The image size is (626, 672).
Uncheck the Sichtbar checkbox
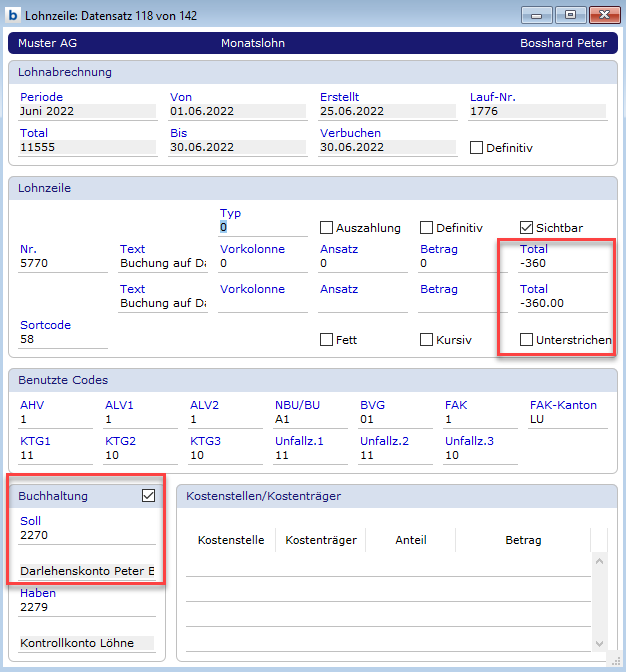(x=526, y=228)
